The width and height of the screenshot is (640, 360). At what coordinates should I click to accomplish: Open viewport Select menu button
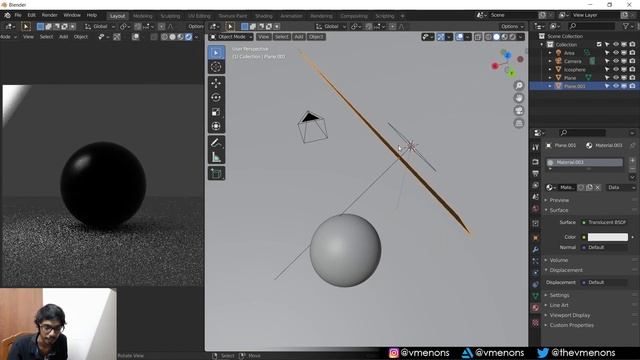point(281,37)
